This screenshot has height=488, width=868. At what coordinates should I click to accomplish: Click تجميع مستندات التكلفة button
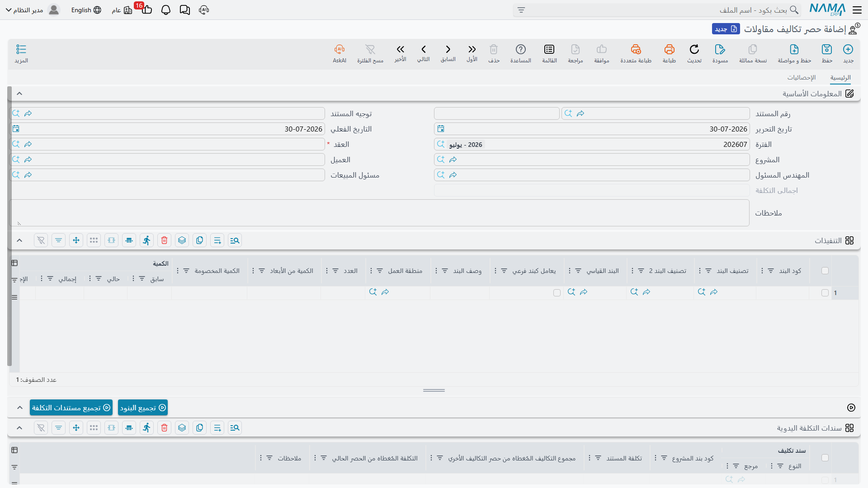[71, 408]
